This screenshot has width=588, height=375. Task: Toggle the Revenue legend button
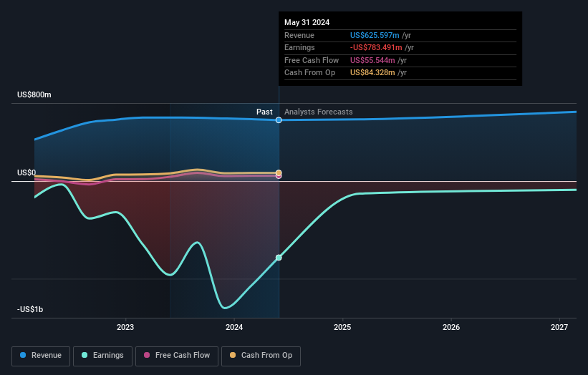pos(41,356)
